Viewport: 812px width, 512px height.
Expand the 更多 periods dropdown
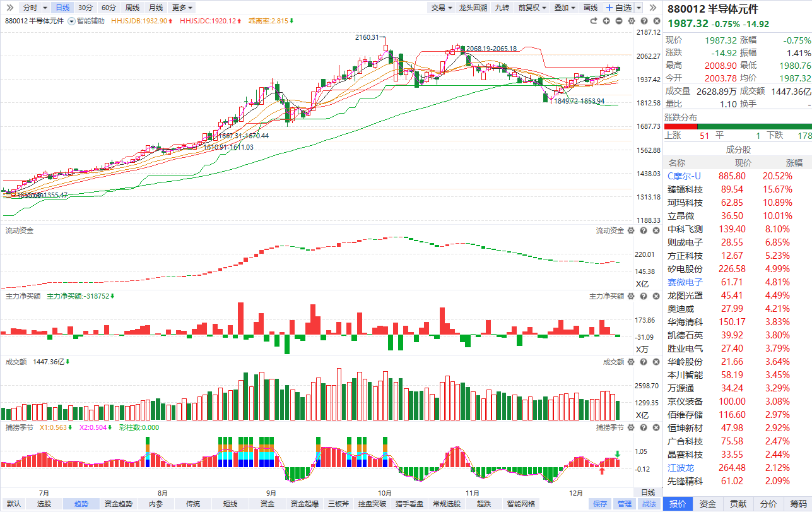click(182, 8)
